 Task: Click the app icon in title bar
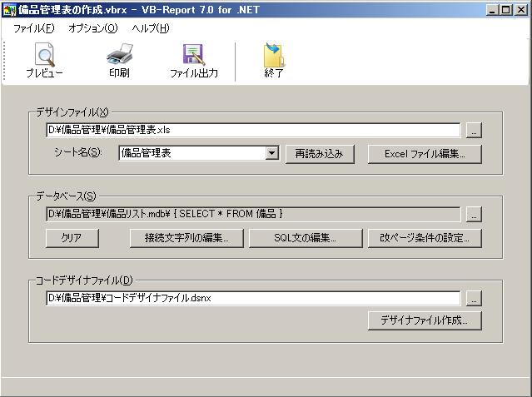coord(9,10)
